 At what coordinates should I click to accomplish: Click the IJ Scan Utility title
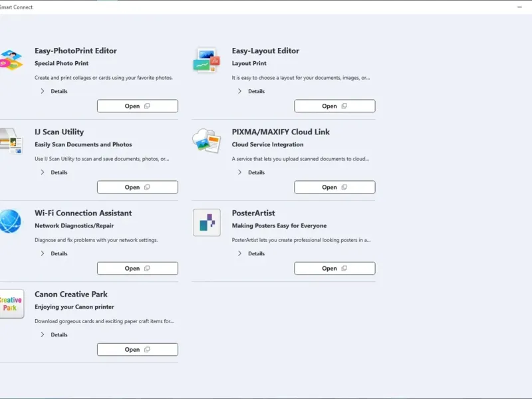[59, 132]
